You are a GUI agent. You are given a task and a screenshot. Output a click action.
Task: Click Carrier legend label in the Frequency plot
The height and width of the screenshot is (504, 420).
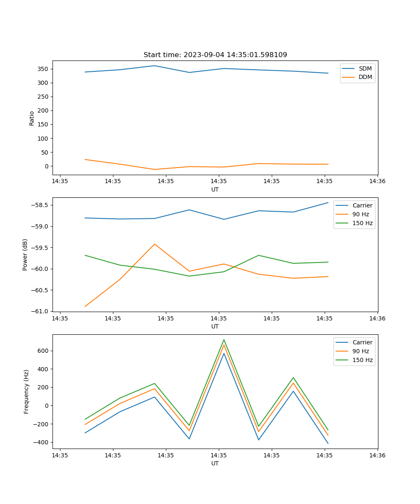click(x=362, y=342)
